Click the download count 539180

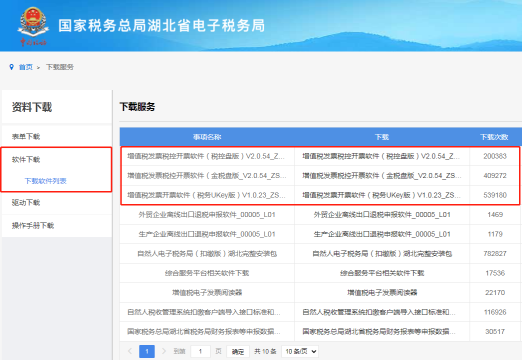click(x=495, y=195)
